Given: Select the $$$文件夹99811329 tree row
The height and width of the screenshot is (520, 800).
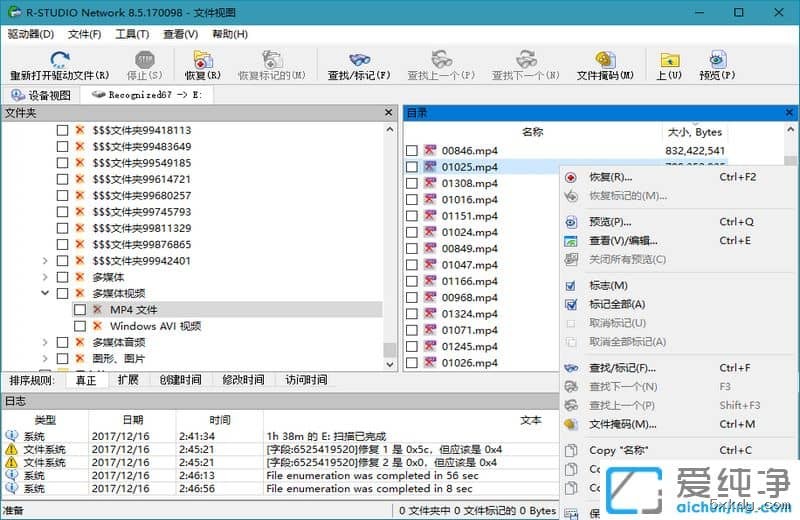Looking at the screenshot, I should 141,228.
